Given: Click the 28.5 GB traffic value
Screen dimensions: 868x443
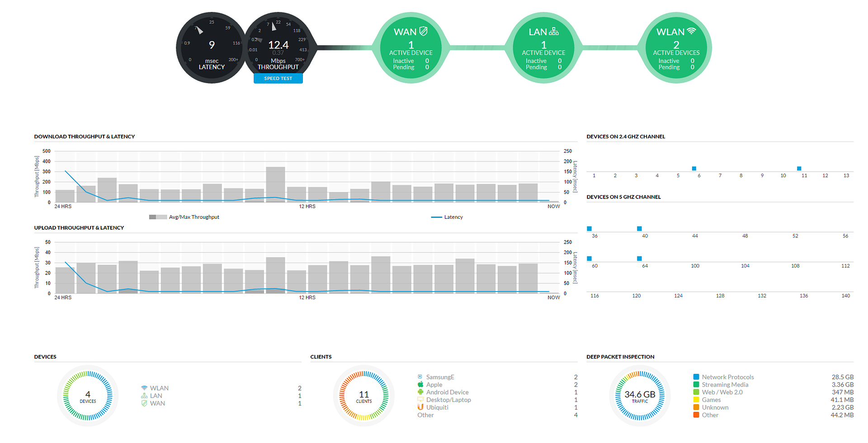Looking at the screenshot, I should (x=843, y=377).
